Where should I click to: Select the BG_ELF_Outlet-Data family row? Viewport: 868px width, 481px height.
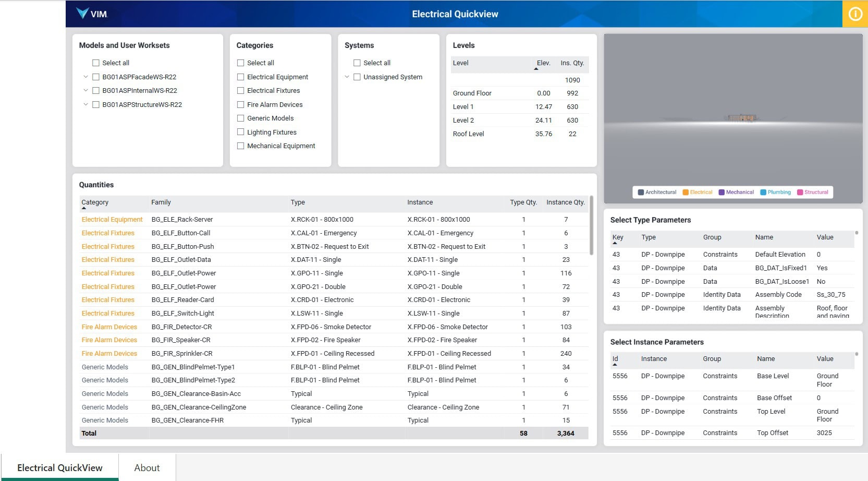click(334, 260)
